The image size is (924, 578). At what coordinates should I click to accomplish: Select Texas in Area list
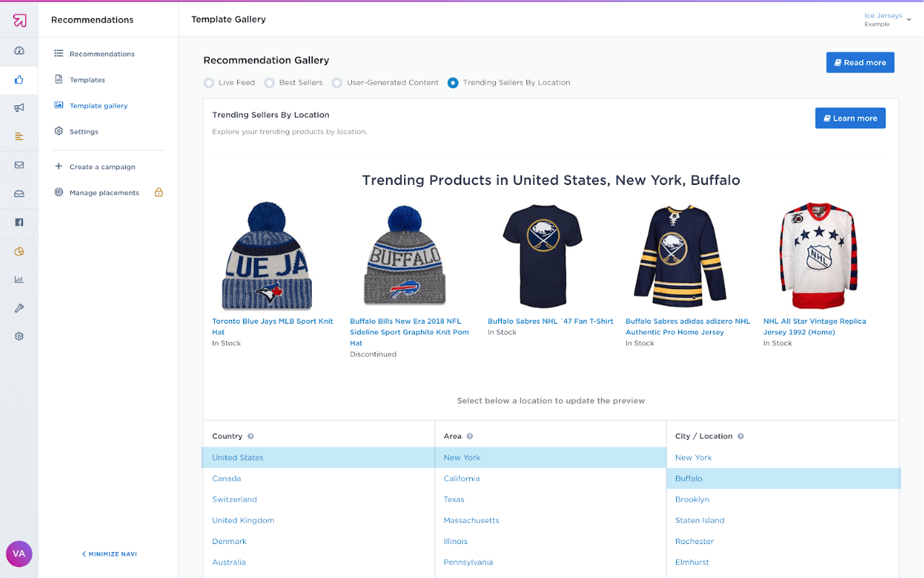(454, 500)
